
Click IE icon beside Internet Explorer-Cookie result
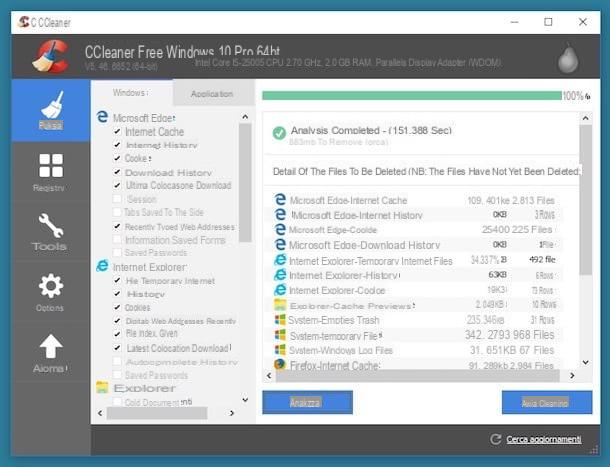coord(280,290)
